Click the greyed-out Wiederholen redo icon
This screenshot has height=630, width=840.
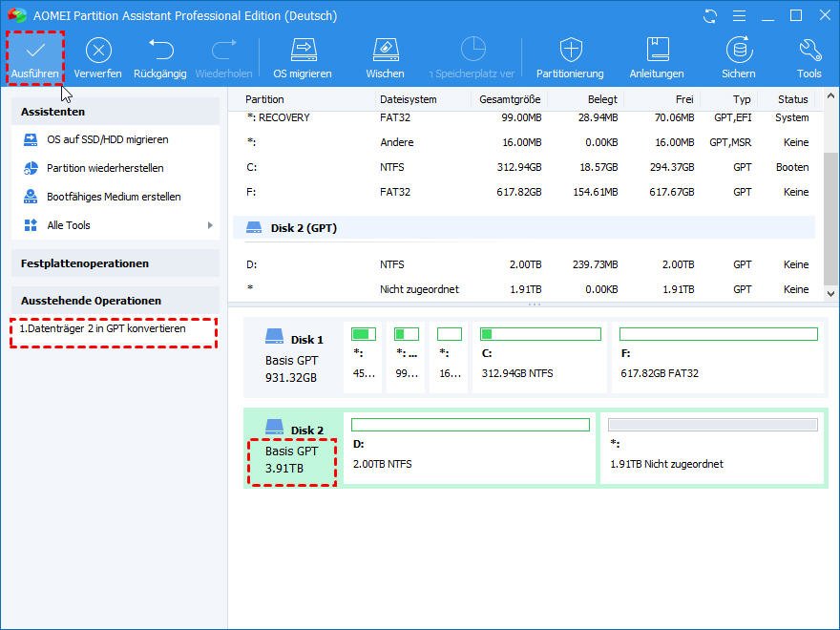224,50
